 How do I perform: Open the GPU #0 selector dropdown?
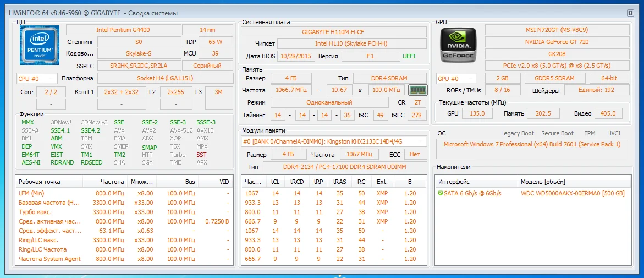click(x=457, y=78)
